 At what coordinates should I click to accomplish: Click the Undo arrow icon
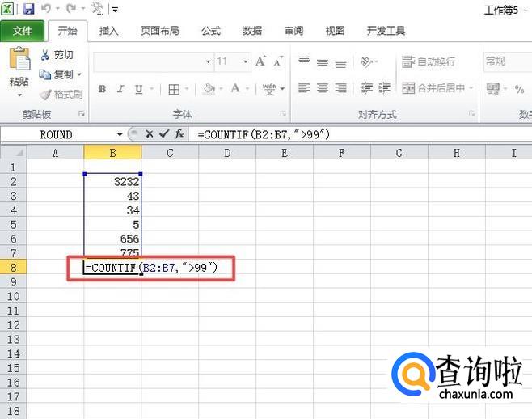tap(46, 8)
